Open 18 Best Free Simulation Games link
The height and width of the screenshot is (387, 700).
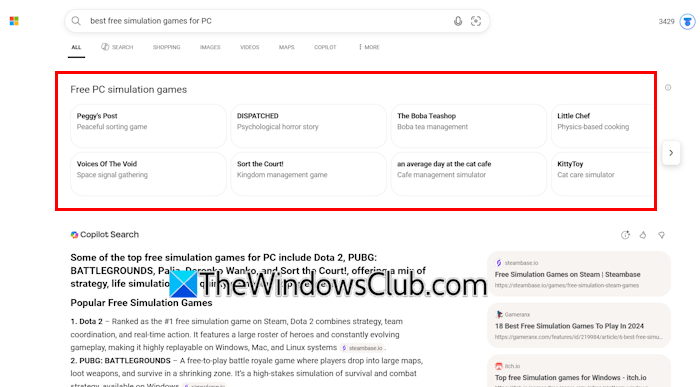(x=569, y=326)
